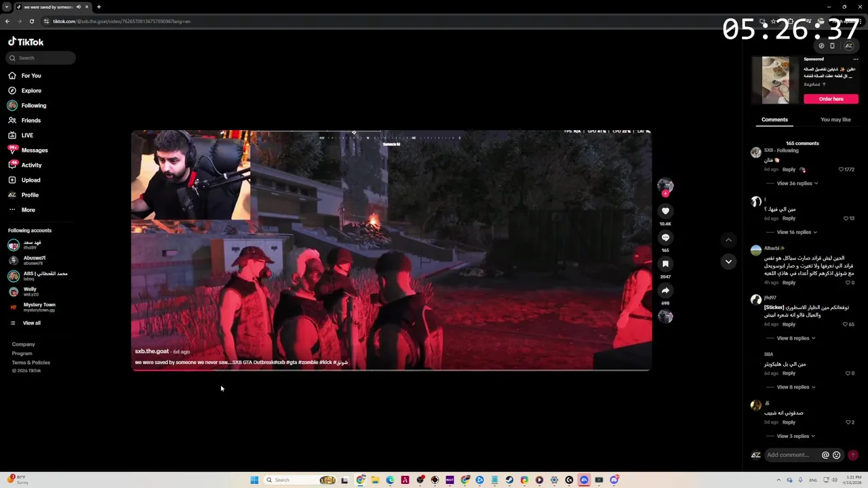Click View all following accounts
This screenshot has width=868, height=488.
(x=25, y=323)
